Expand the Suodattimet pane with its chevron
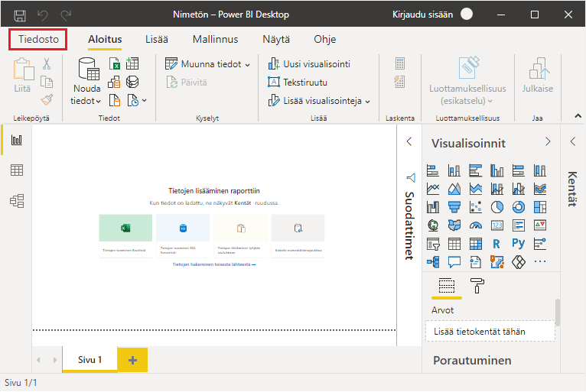 (409, 141)
